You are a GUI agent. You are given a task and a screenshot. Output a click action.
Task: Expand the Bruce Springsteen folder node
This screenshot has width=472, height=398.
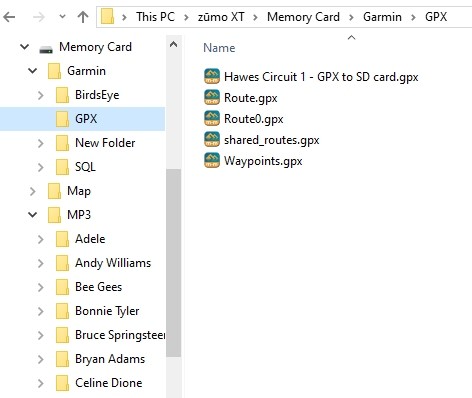[41, 335]
